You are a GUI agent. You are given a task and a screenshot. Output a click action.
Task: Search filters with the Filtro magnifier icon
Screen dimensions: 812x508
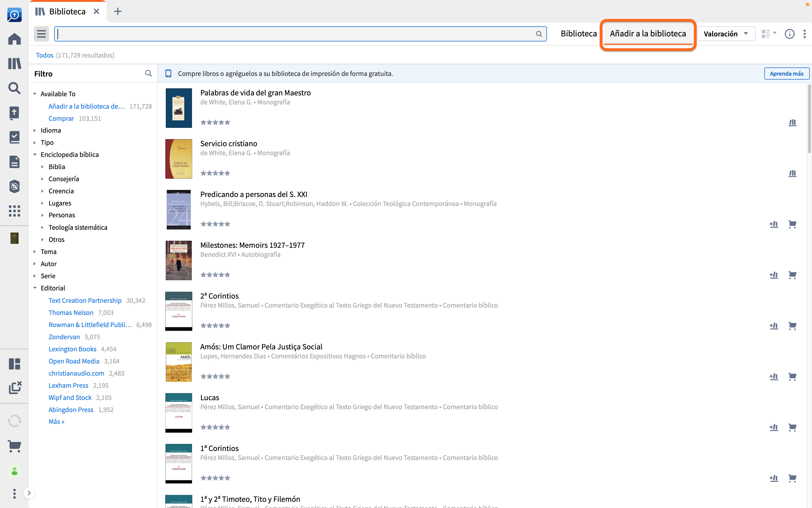click(x=148, y=73)
